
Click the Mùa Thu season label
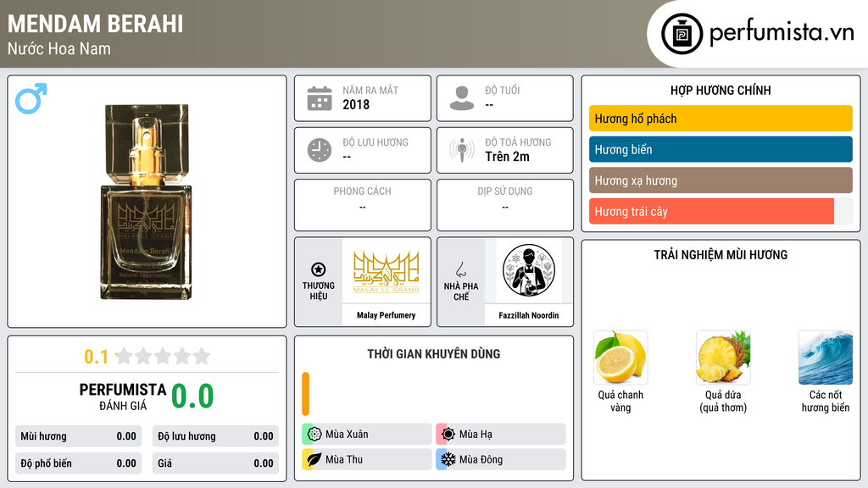[344, 459]
